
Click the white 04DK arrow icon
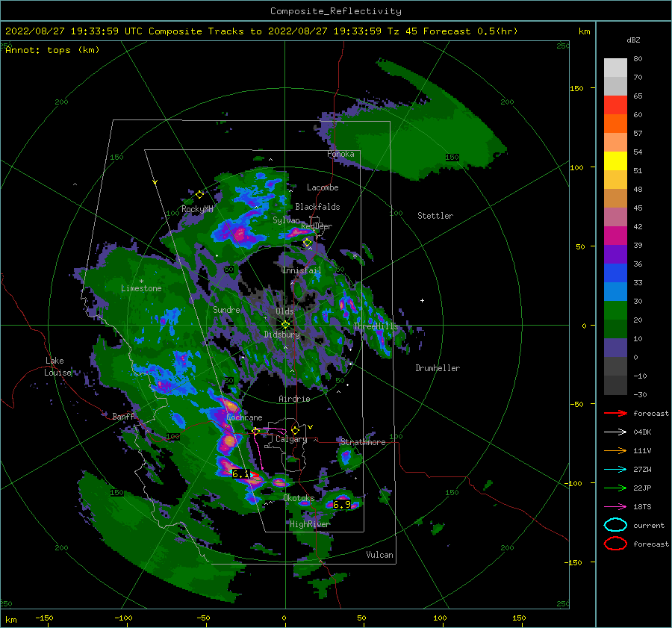click(x=615, y=432)
